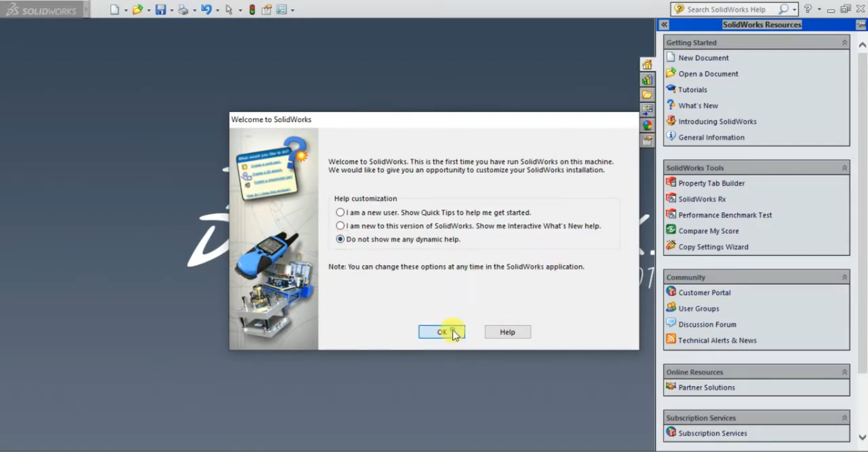Click the Save icon in the toolbar

[x=160, y=10]
